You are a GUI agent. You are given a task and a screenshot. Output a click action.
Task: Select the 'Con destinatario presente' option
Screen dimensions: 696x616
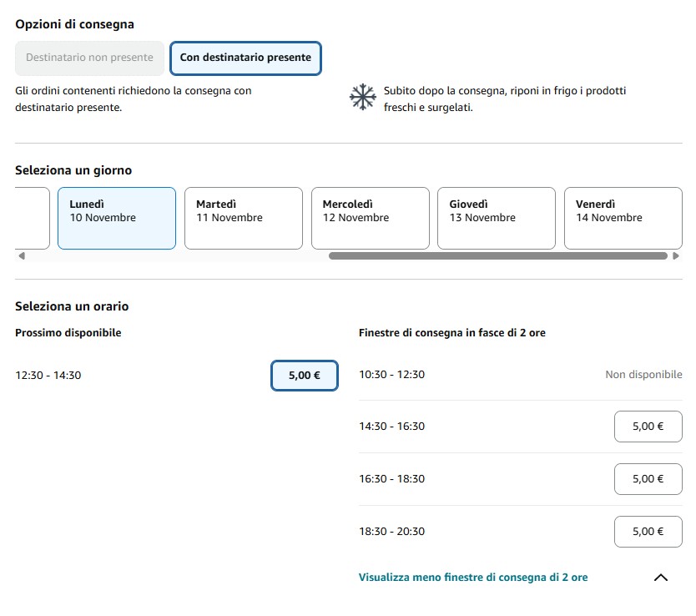245,58
